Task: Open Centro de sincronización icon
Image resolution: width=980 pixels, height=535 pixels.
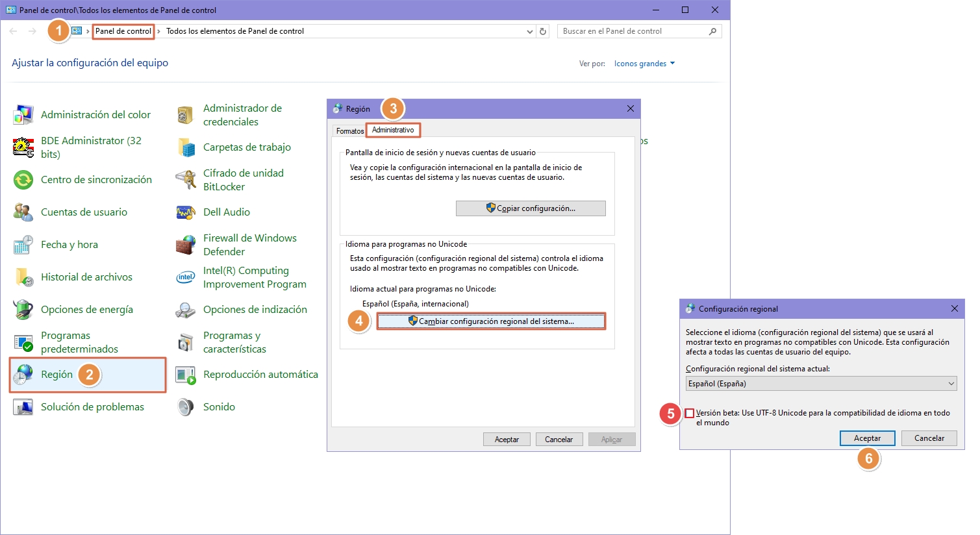Action: click(x=23, y=180)
